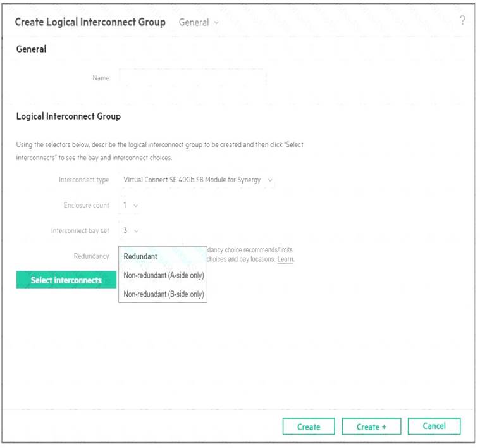The height and width of the screenshot is (448, 480).
Task: Click the Select interconnects button
Action: click(66, 280)
